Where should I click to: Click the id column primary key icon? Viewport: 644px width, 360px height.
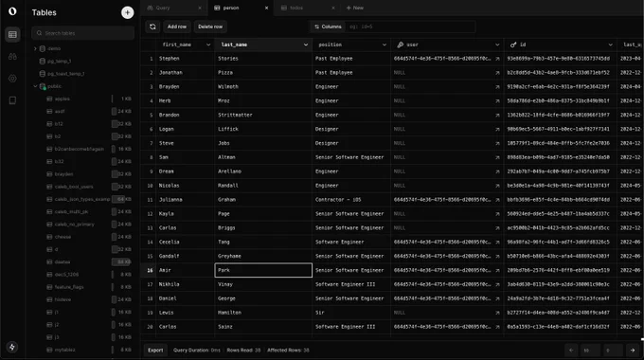pyautogui.click(x=513, y=45)
